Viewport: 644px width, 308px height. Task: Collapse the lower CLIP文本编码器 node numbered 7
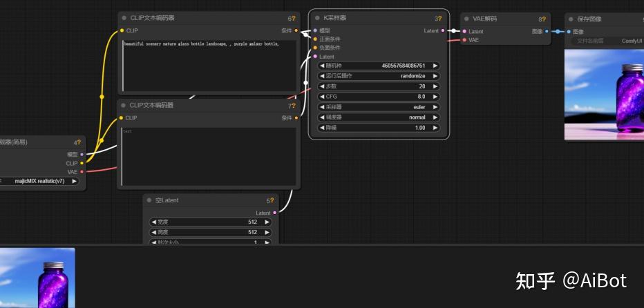coord(123,105)
